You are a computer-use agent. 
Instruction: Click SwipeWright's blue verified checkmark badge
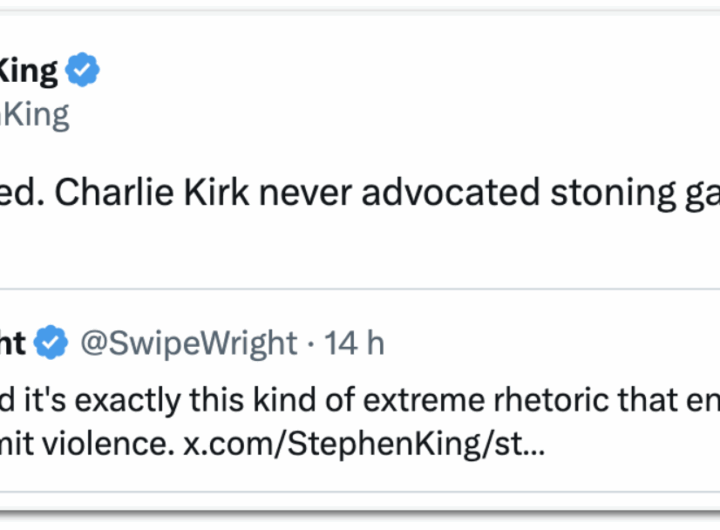click(50, 343)
